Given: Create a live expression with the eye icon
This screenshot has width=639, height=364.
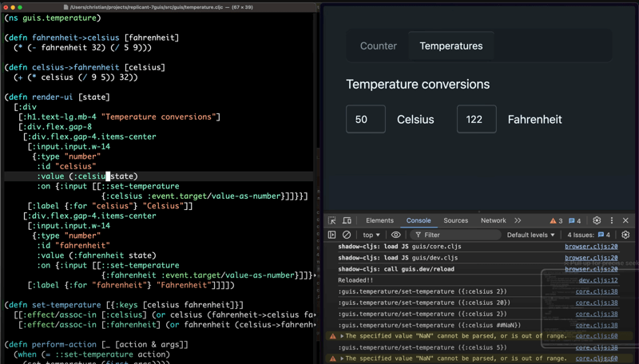Looking at the screenshot, I should [x=395, y=235].
